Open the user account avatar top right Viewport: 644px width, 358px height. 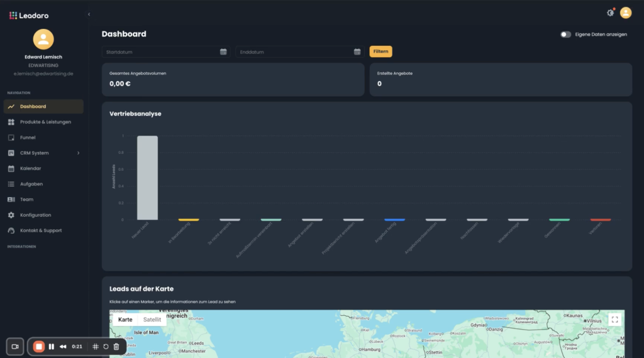626,13
